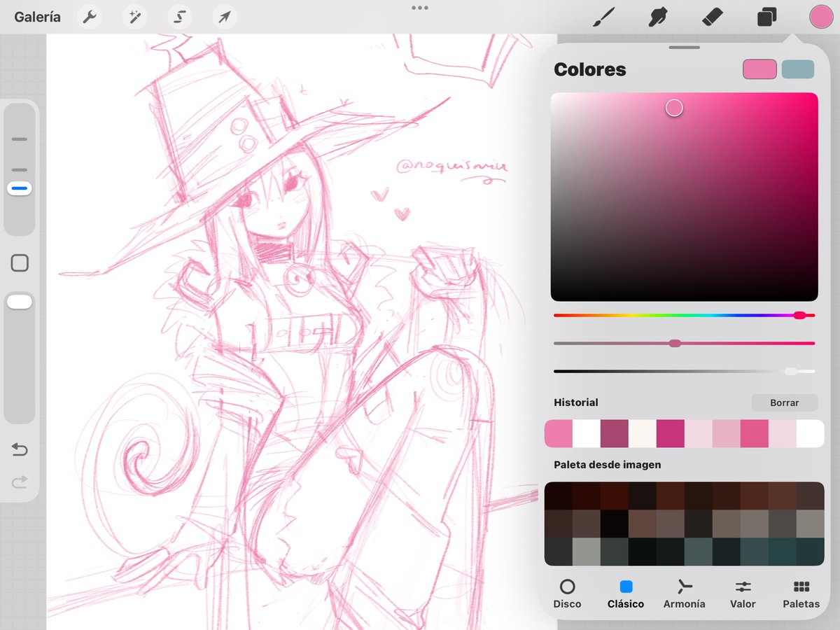Pick the light pink history swatch next to magenta
840x630 pixels.
click(699, 433)
